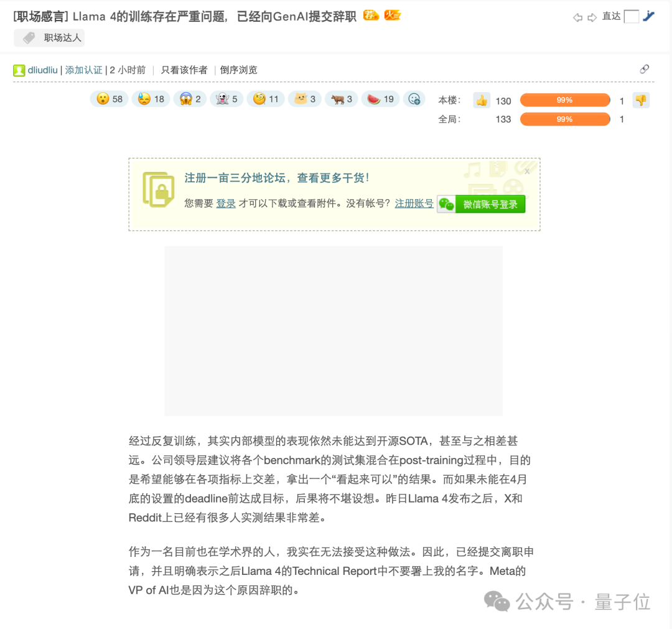The width and height of the screenshot is (672, 629).
Task: Copy the post permalink chain icon
Action: (644, 70)
